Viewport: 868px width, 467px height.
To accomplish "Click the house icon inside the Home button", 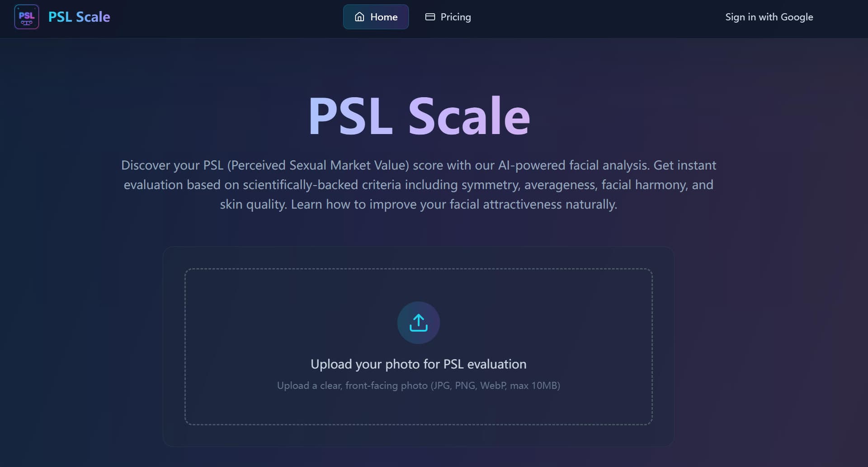I will (x=360, y=17).
